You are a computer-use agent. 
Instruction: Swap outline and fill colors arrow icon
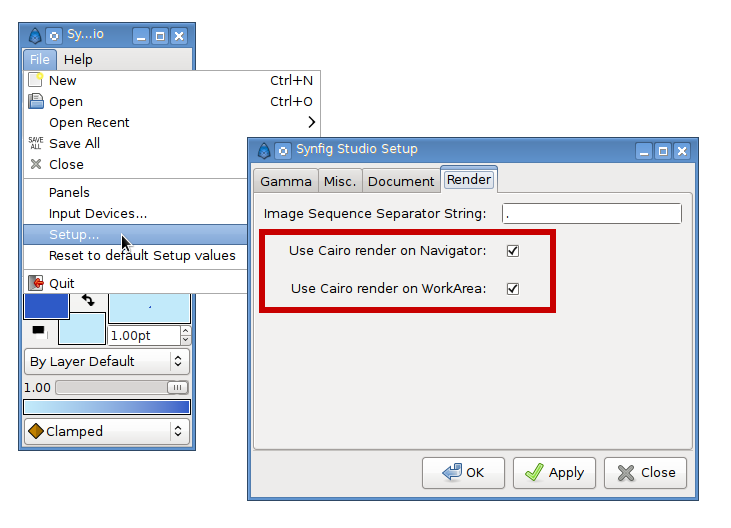(88, 301)
